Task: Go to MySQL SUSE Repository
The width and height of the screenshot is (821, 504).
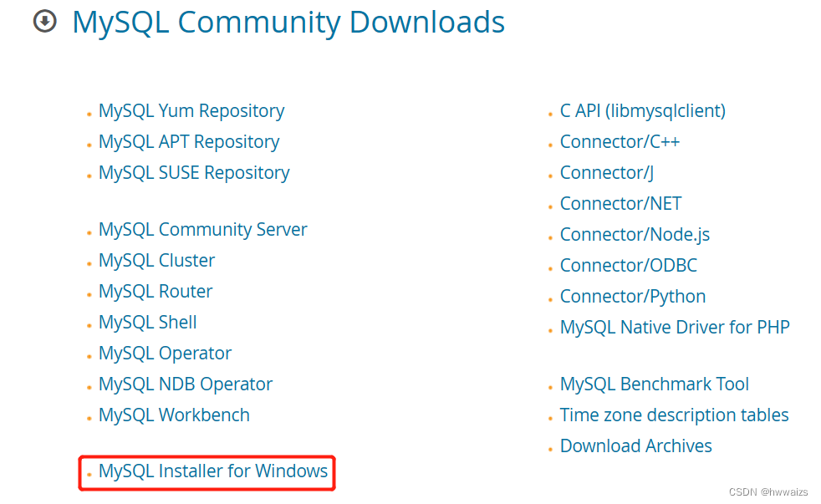Action: point(194,173)
